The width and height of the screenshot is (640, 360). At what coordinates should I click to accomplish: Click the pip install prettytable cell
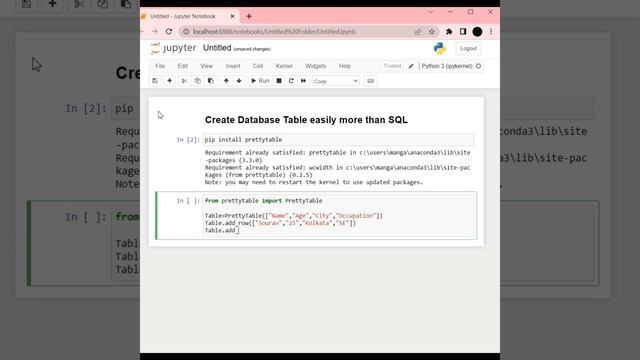338,140
